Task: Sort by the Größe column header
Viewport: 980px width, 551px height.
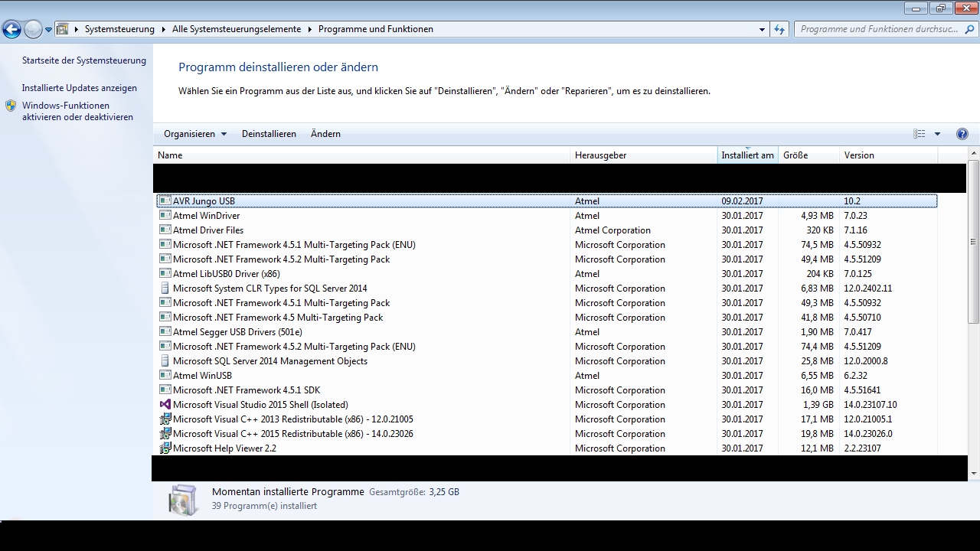Action: [808, 155]
